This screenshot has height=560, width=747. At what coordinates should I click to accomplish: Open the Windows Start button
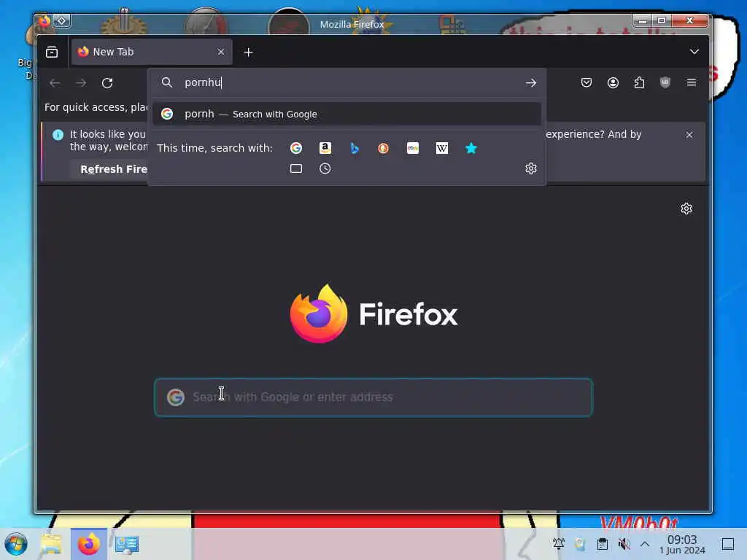click(x=16, y=544)
